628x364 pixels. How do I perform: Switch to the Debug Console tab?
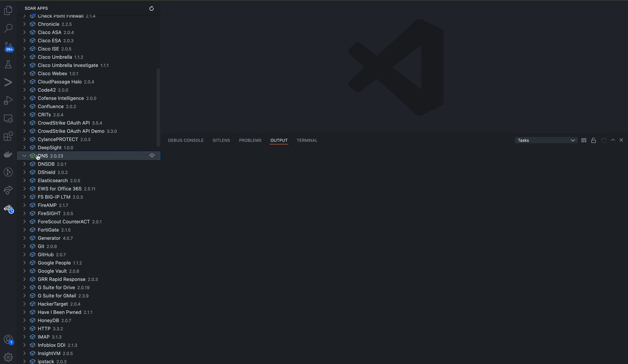pyautogui.click(x=186, y=140)
